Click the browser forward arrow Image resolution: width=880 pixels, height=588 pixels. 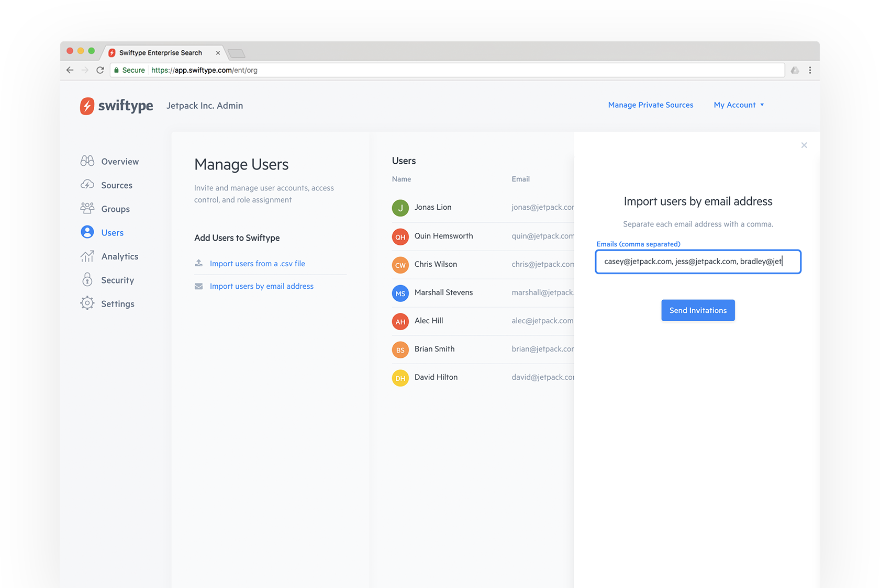(x=85, y=70)
